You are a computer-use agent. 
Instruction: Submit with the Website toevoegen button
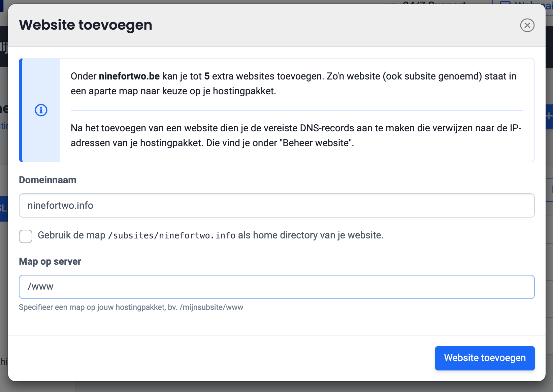click(485, 358)
